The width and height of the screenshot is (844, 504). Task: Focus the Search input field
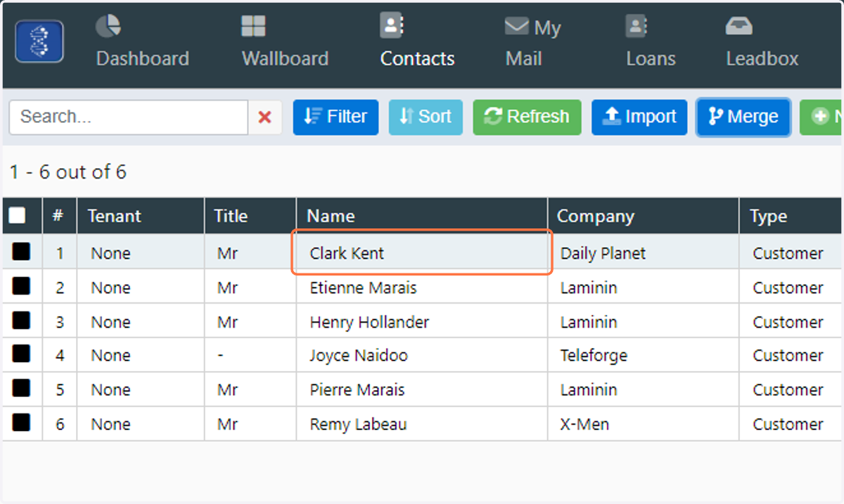pos(129,117)
